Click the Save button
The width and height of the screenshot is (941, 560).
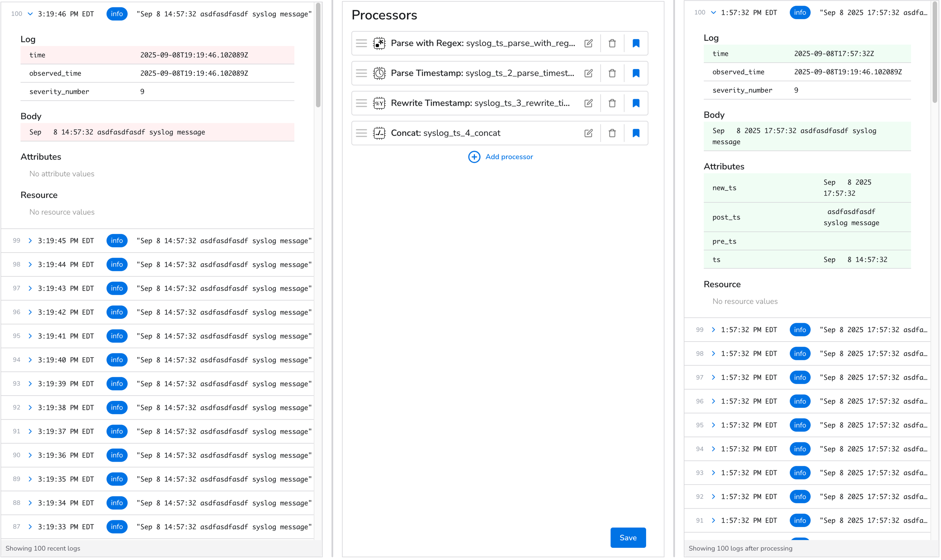coord(628,538)
